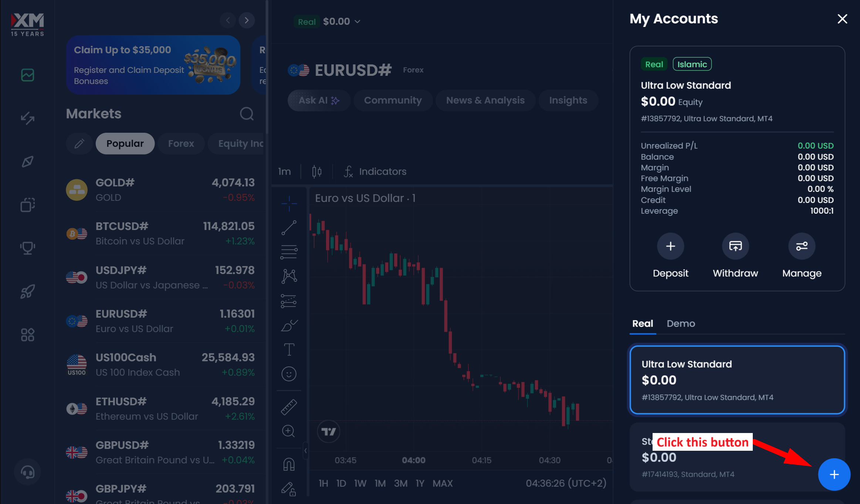Click the Manage account settings icon
860x504 pixels.
801,246
